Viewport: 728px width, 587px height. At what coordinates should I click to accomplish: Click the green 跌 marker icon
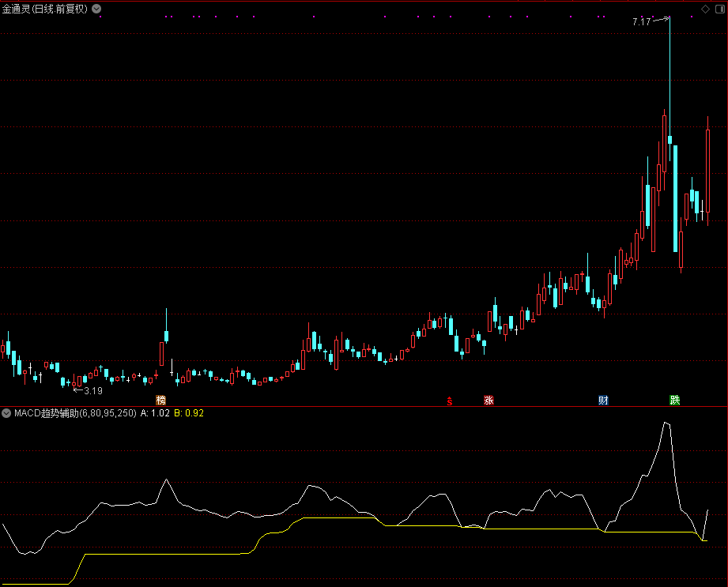pyautogui.click(x=674, y=400)
